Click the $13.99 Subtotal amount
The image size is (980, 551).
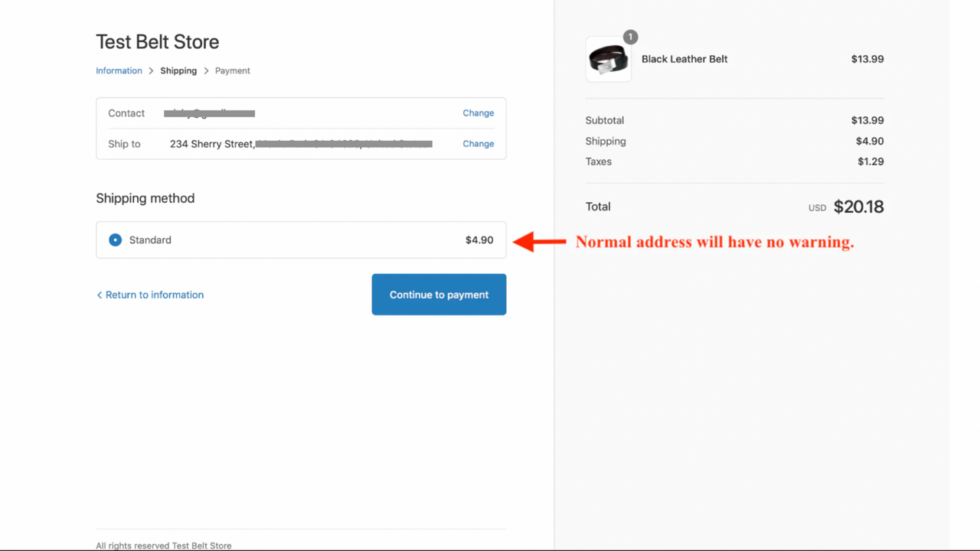click(x=867, y=120)
